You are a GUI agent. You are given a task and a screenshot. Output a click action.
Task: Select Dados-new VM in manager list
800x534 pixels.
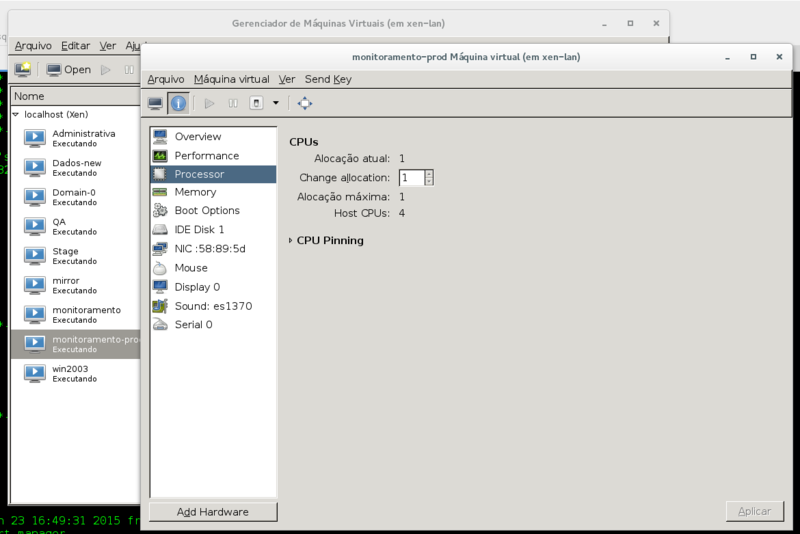pos(76,168)
